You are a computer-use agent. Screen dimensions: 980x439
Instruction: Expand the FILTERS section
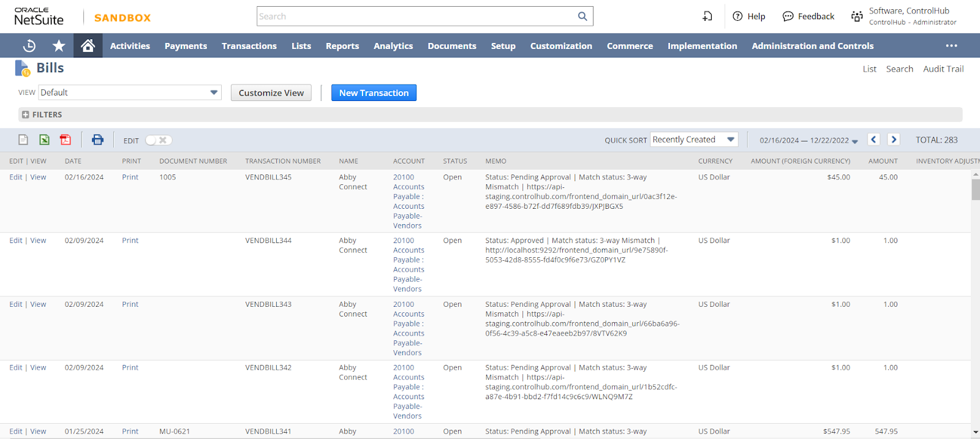(42, 114)
